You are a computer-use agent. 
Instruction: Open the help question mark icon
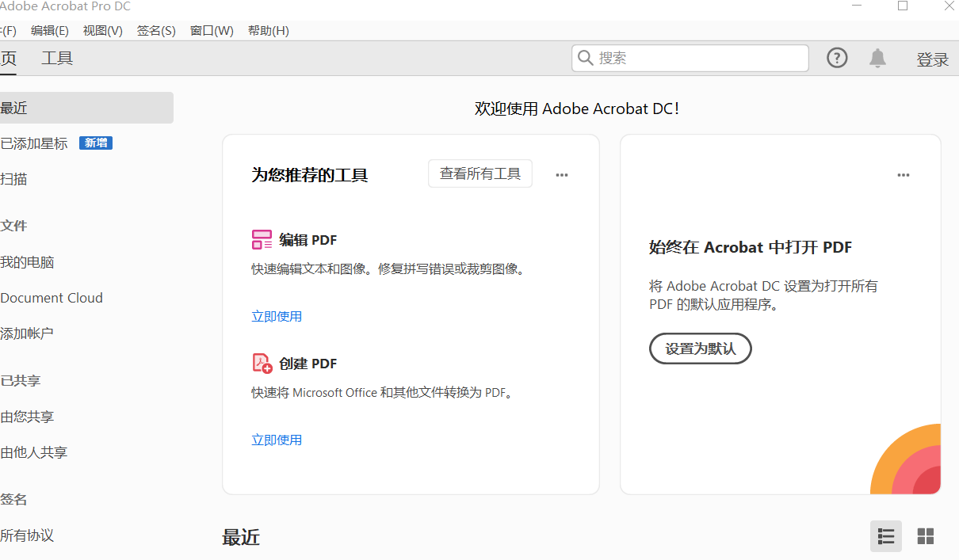point(837,58)
